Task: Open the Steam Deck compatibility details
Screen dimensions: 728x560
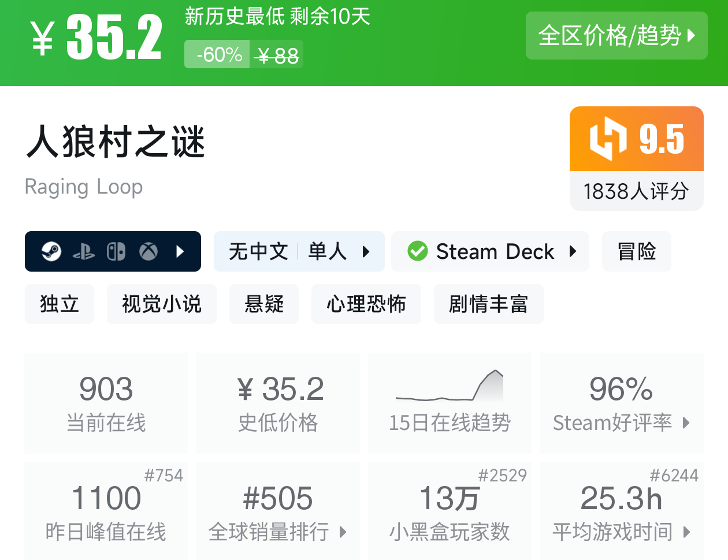Action: coord(572,251)
